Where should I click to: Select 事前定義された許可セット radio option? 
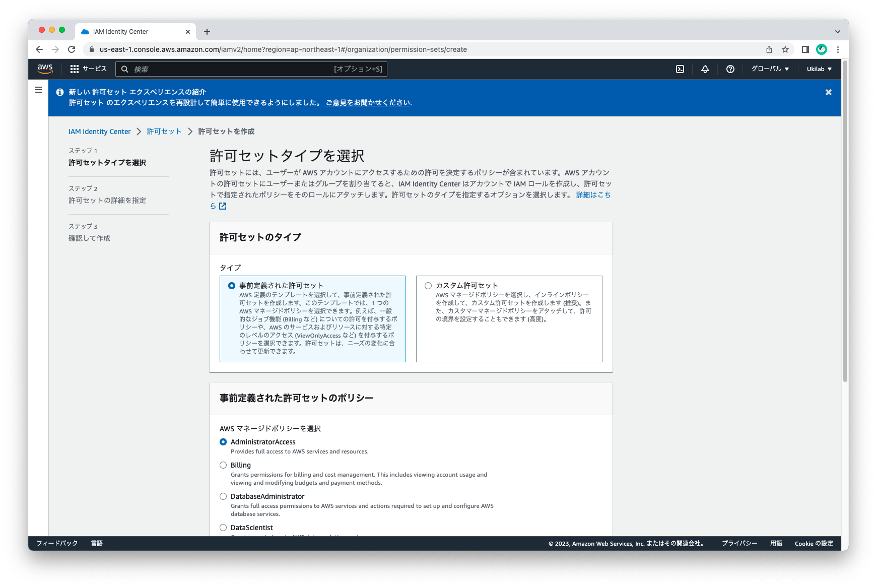click(232, 286)
